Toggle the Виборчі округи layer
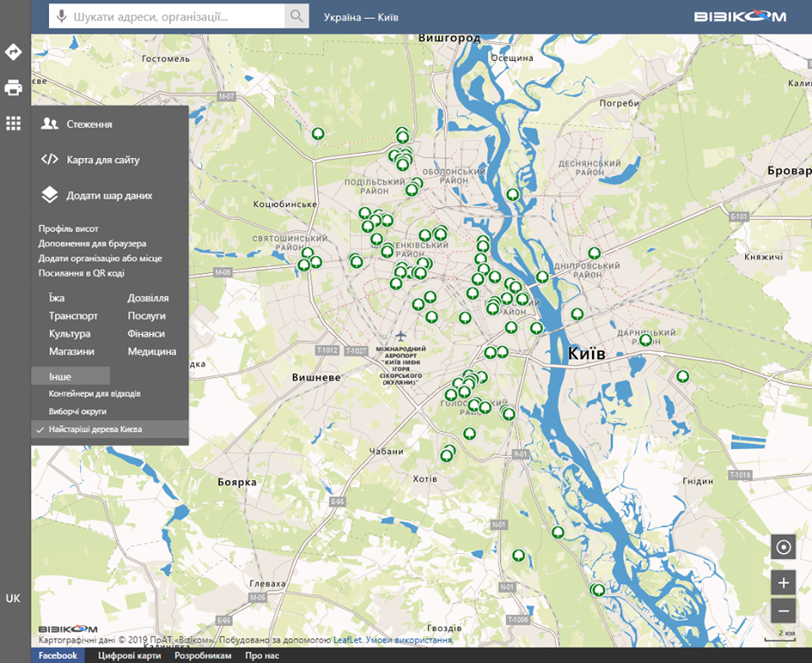The height and width of the screenshot is (663, 812). (77, 412)
